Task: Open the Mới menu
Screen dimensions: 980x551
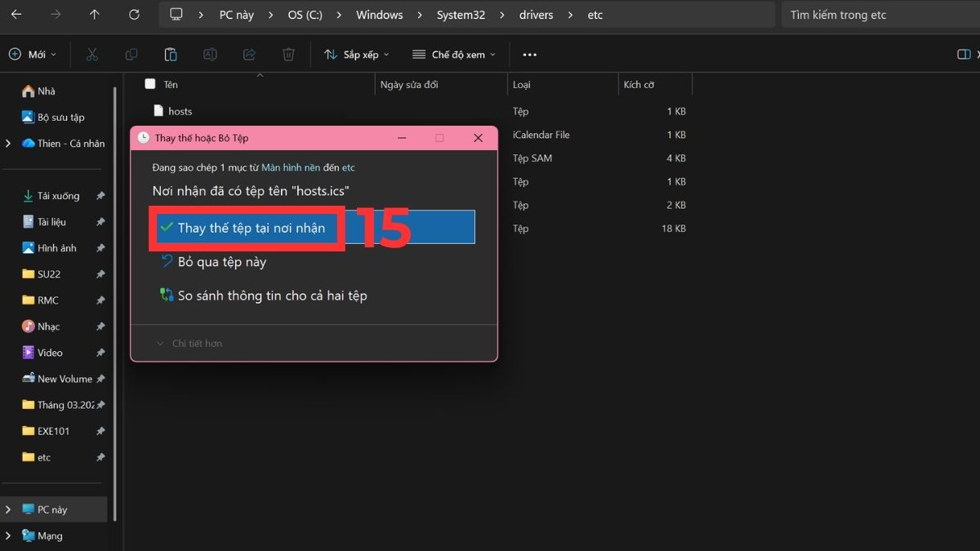Action: coord(33,54)
